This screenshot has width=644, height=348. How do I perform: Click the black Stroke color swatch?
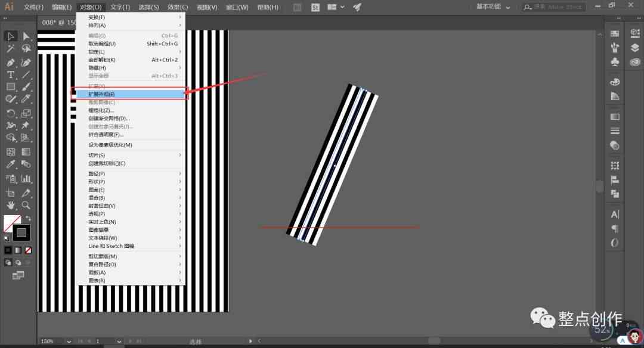[x=21, y=233]
